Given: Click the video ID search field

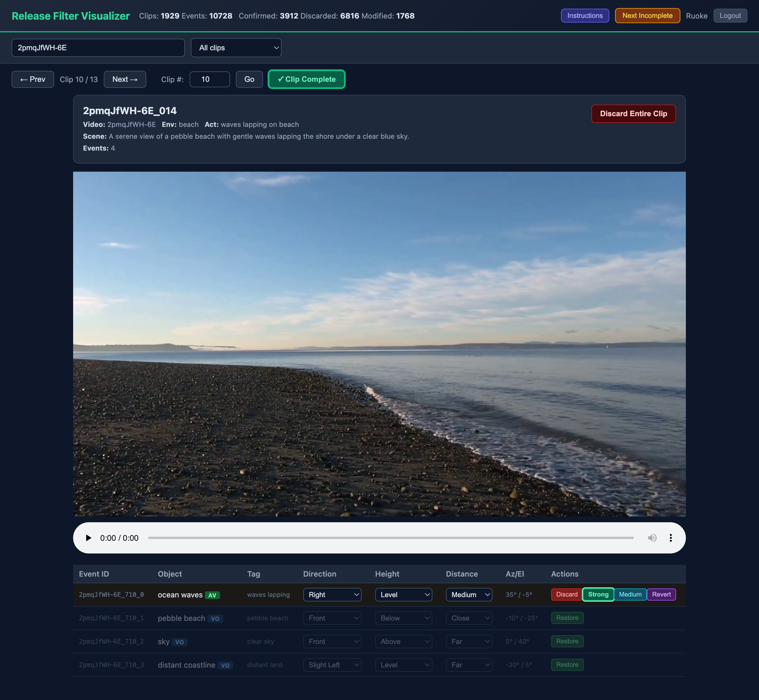Looking at the screenshot, I should pos(98,48).
